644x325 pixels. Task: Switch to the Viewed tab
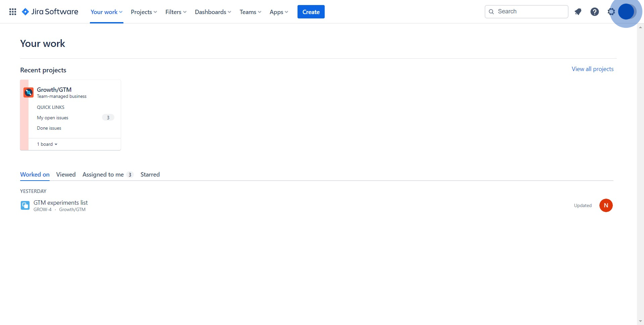[66, 174]
